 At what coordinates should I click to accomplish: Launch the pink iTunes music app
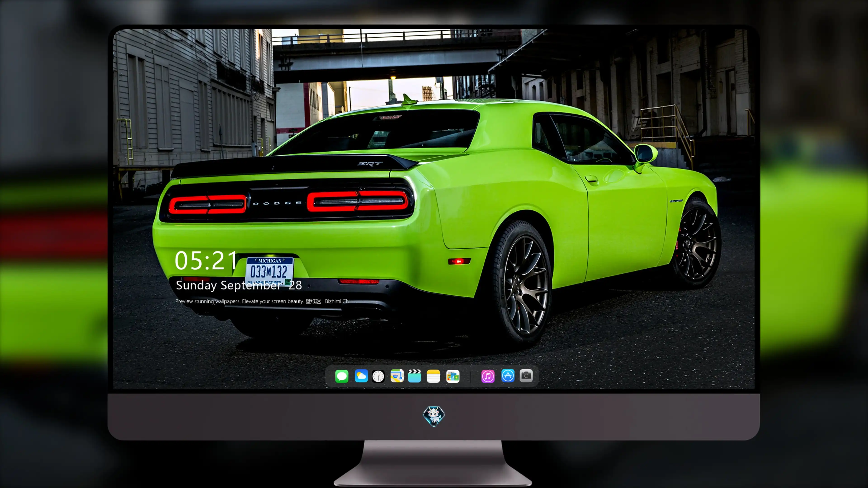(488, 376)
